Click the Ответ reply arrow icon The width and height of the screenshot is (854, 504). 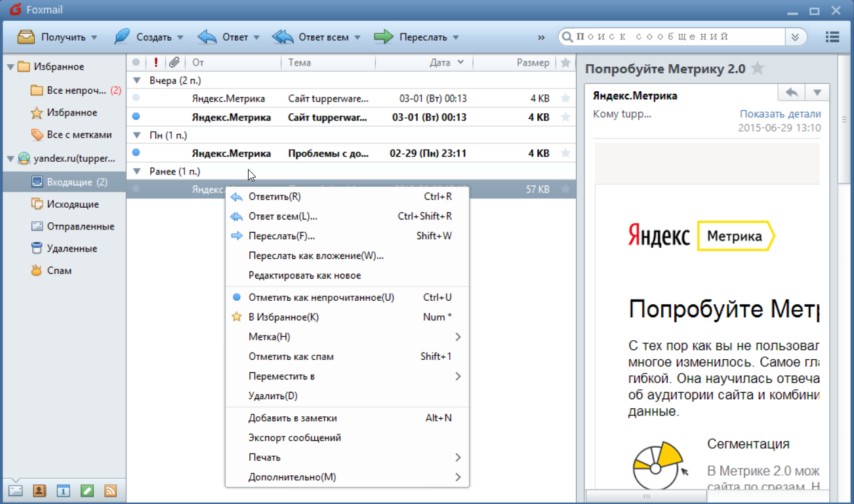[x=207, y=37]
